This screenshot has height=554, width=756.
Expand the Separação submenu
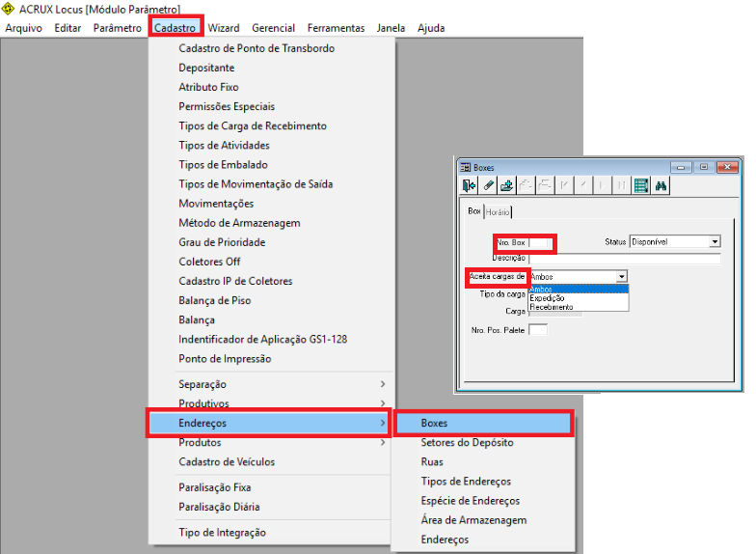click(272, 384)
